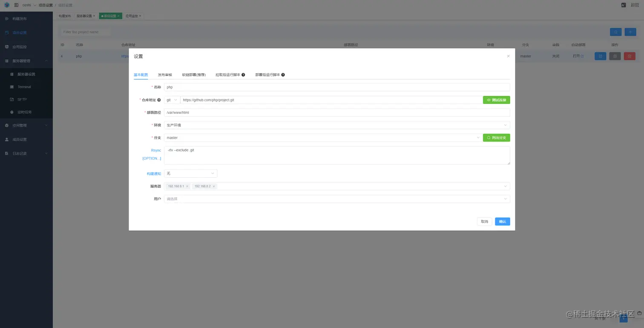Click the blue refresh button above the table
Screen dimensions: 644x328
[615, 32]
